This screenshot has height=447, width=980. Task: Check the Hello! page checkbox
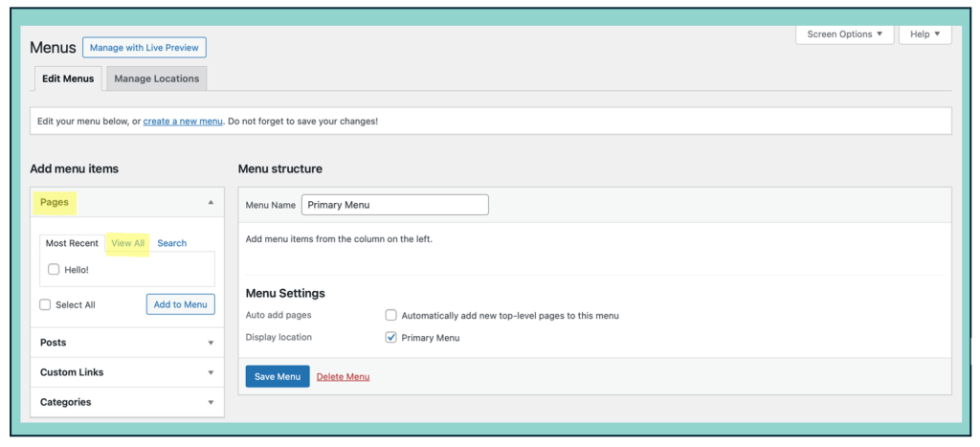pos(55,270)
